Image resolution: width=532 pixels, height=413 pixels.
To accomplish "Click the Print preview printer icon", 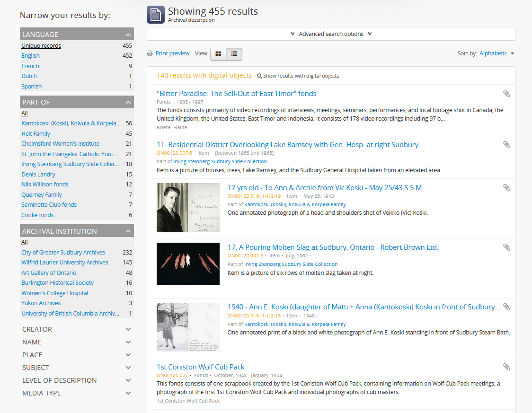I will click(150, 53).
